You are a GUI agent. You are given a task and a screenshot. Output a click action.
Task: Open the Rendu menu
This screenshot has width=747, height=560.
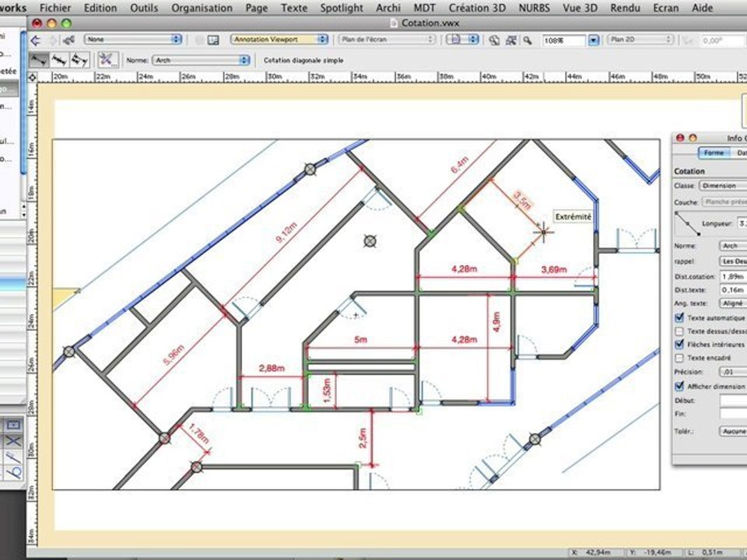(625, 8)
